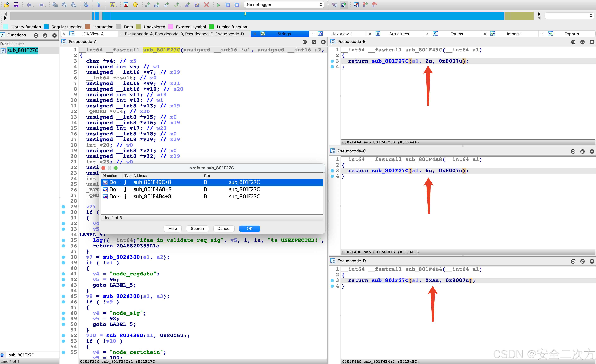Click the blue Jump down arrow icon

(99, 5)
